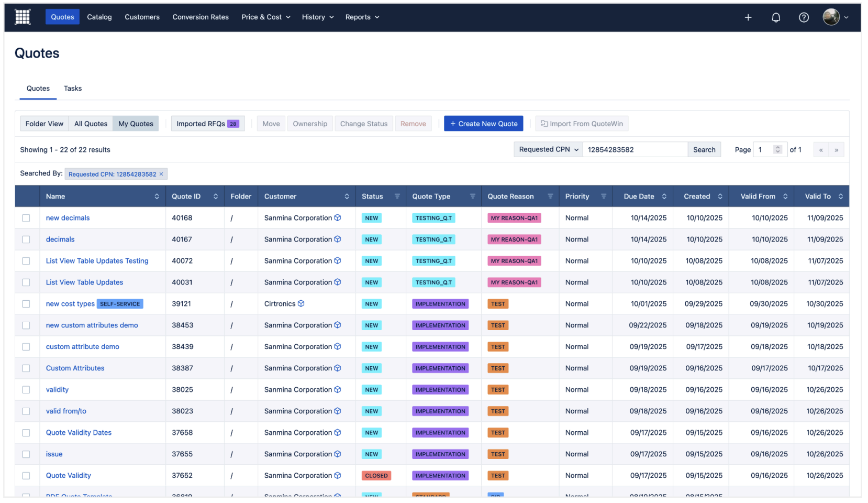Open the Reports dropdown menu

tap(362, 17)
